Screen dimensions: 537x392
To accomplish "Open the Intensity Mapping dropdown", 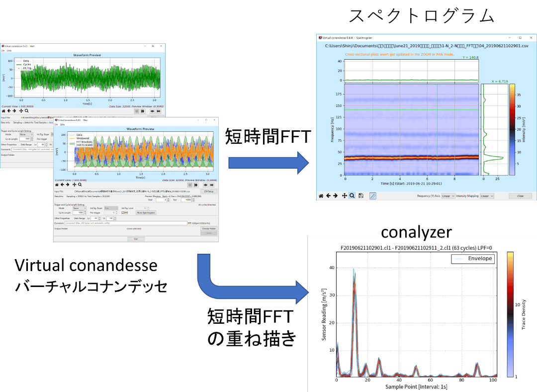I will (x=487, y=196).
